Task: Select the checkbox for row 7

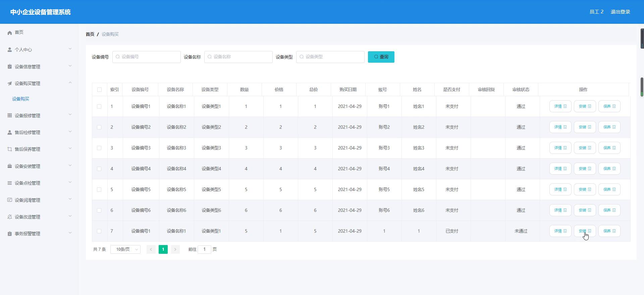Action: click(99, 231)
